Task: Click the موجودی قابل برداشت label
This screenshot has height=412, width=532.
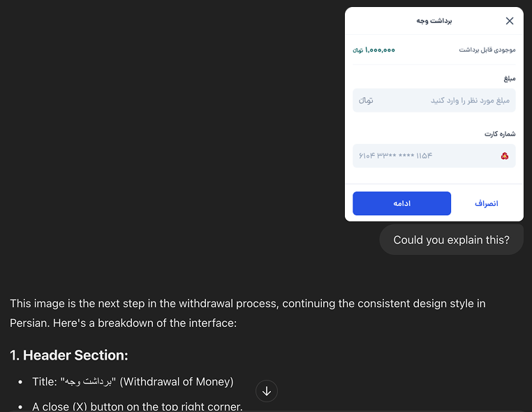Action: (487, 50)
